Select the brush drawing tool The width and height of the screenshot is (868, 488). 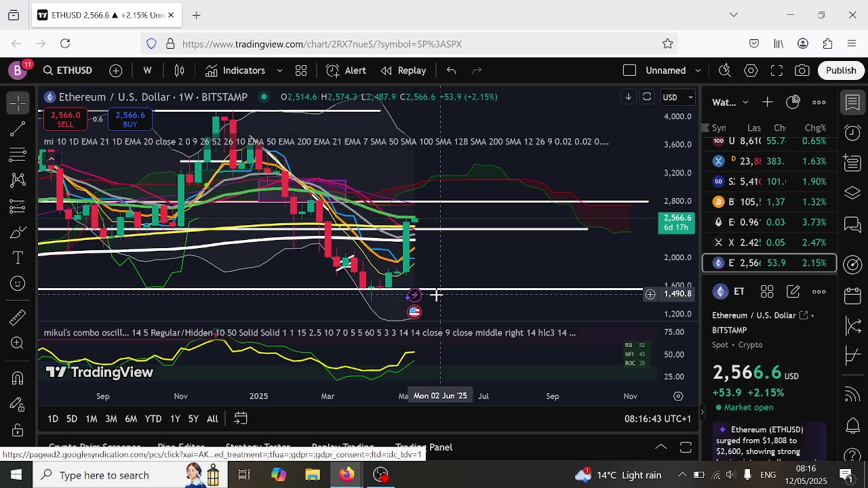click(x=18, y=232)
